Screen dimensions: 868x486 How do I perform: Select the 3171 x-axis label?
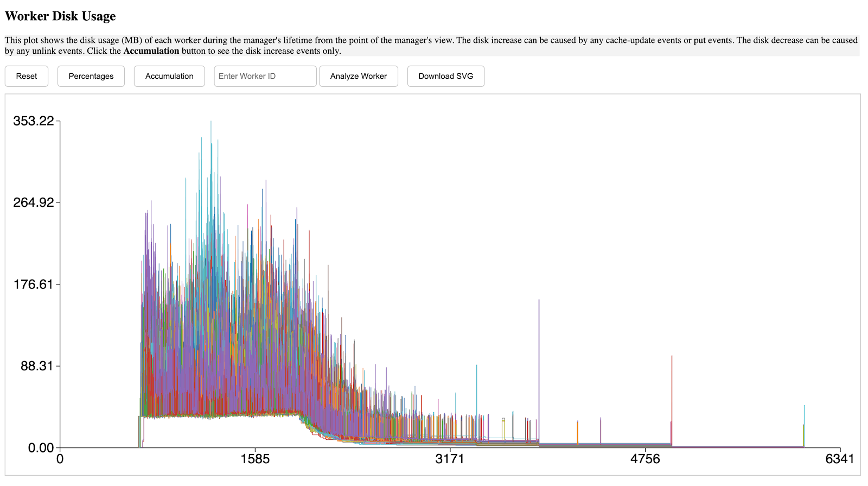pyautogui.click(x=450, y=459)
